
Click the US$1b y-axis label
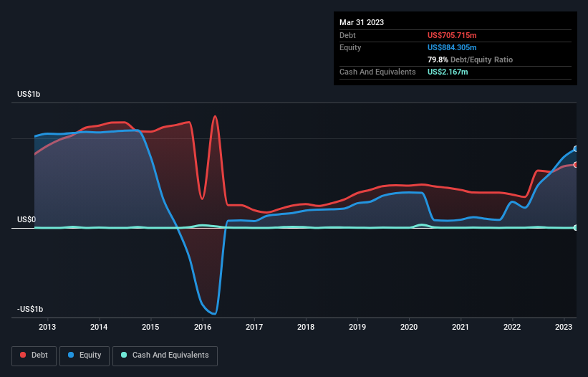click(x=29, y=94)
